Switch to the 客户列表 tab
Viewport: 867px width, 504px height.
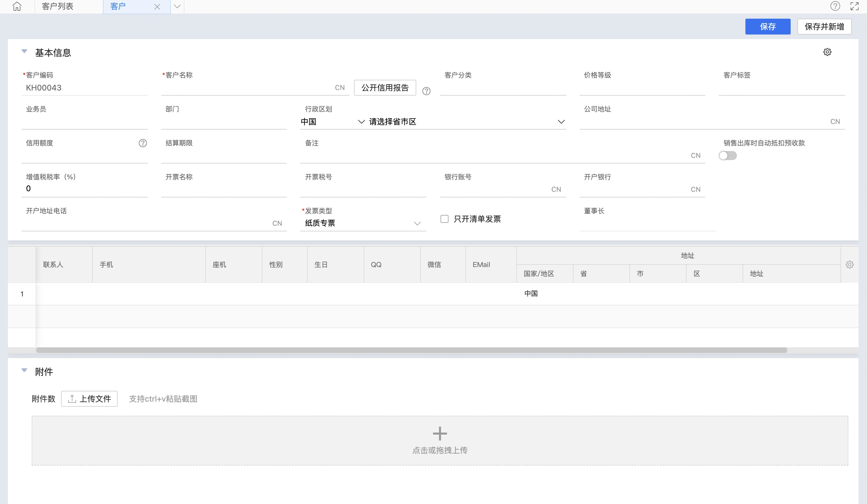pyautogui.click(x=58, y=7)
